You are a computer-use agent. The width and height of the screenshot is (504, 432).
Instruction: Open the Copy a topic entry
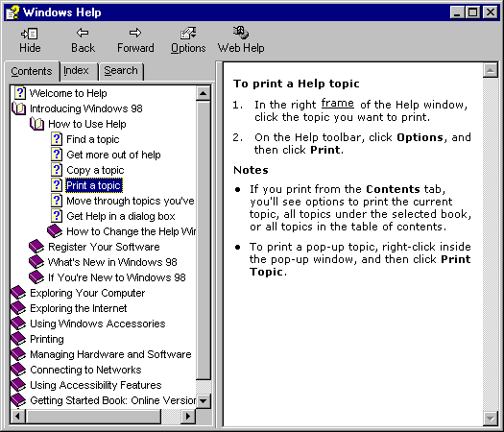tap(95, 170)
